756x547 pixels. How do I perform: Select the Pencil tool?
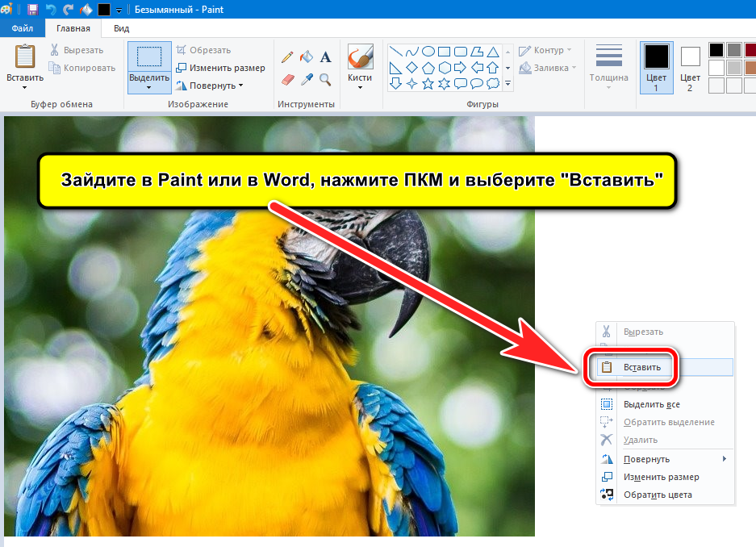click(x=287, y=57)
